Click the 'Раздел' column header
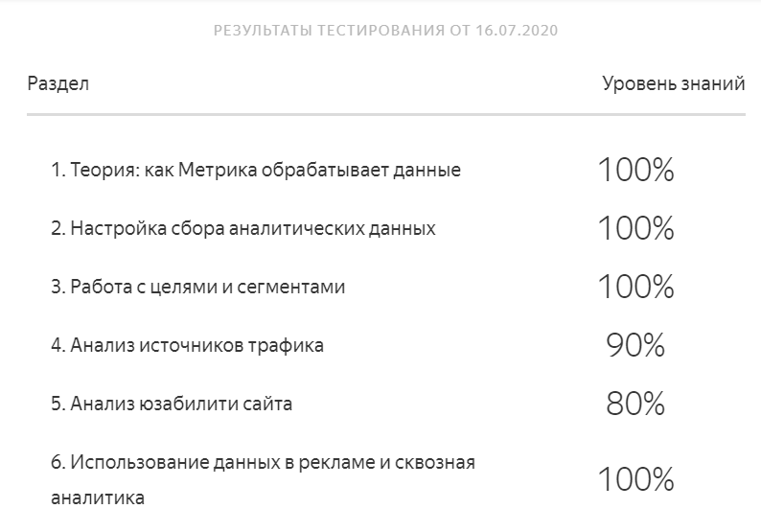 tap(58, 83)
